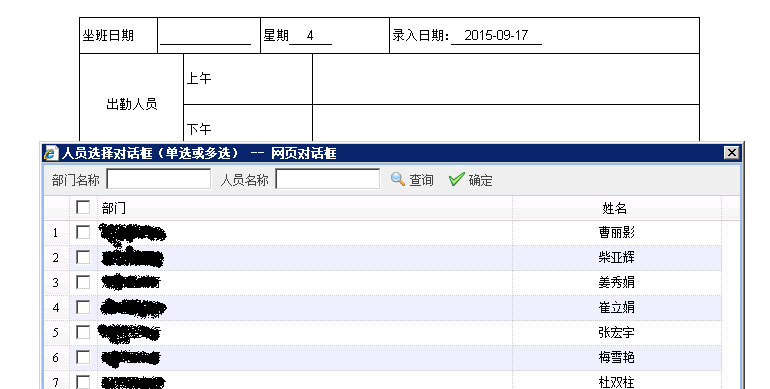Select the name 姜秀娟
The height and width of the screenshot is (389, 770).
click(617, 282)
